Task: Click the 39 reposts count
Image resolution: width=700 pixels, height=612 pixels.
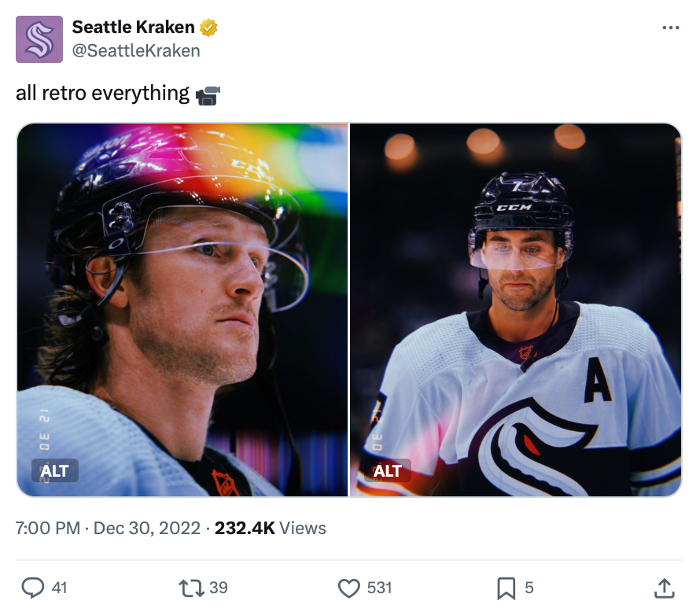Action: coord(219,588)
